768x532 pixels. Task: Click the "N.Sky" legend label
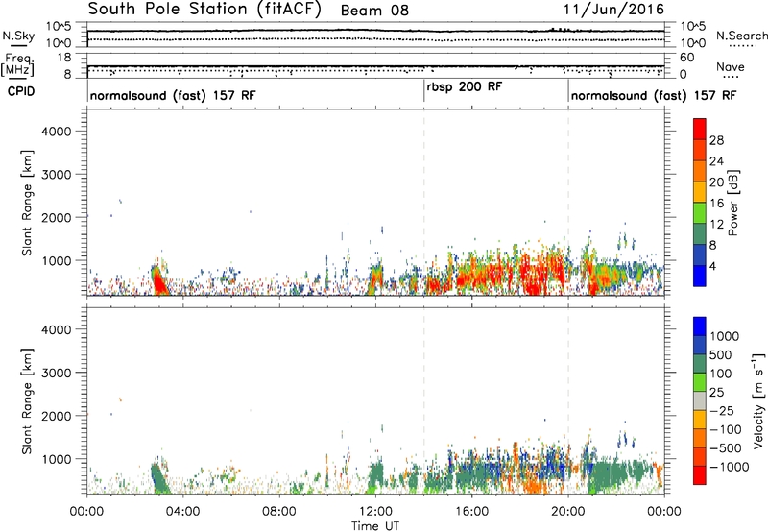pyautogui.click(x=18, y=36)
